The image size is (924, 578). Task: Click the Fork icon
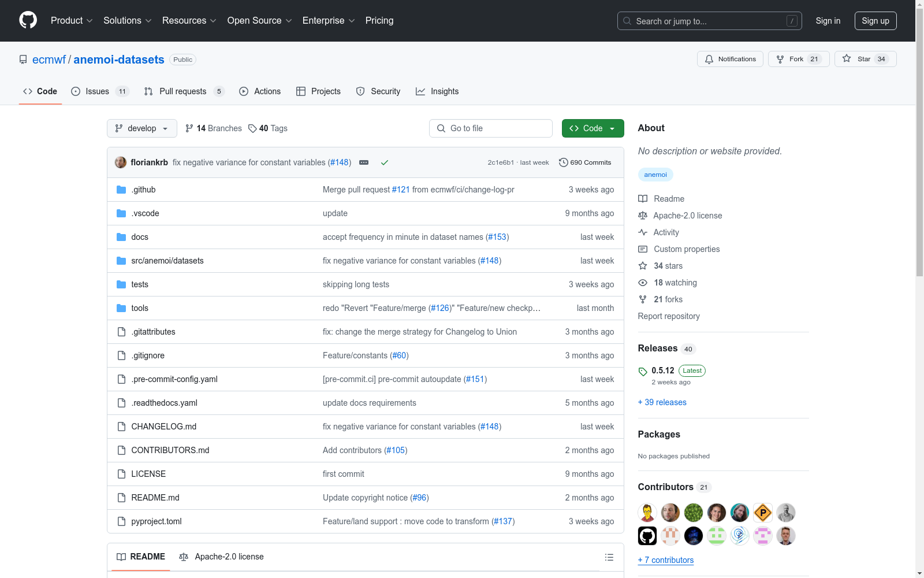click(x=780, y=59)
